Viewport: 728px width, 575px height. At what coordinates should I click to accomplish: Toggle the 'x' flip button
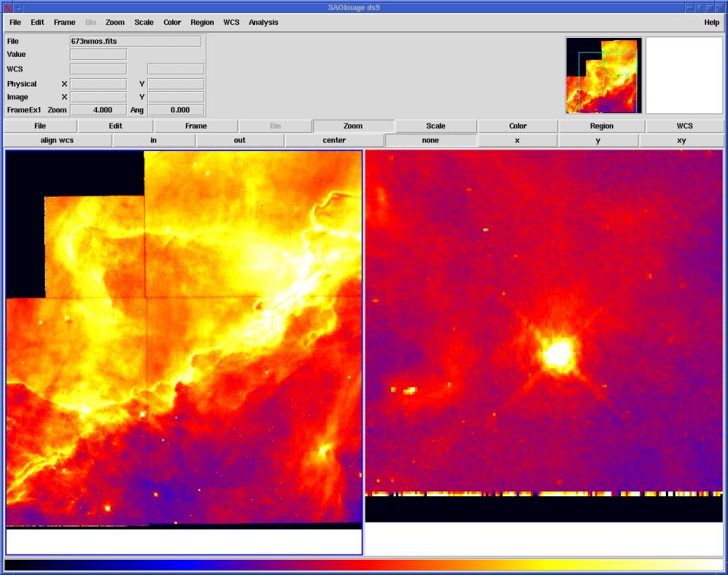pyautogui.click(x=518, y=140)
